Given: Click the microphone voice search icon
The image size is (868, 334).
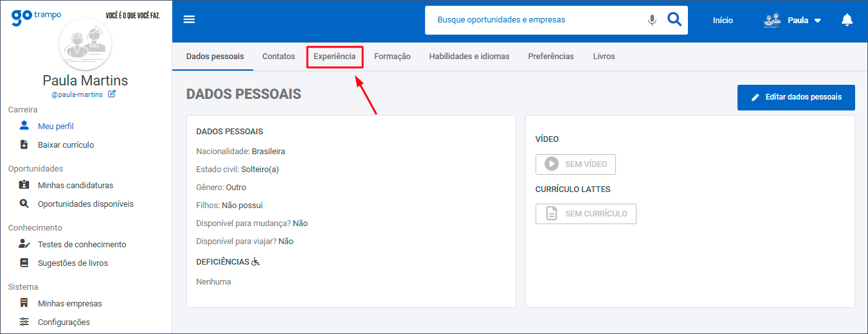Looking at the screenshot, I should pos(652,20).
